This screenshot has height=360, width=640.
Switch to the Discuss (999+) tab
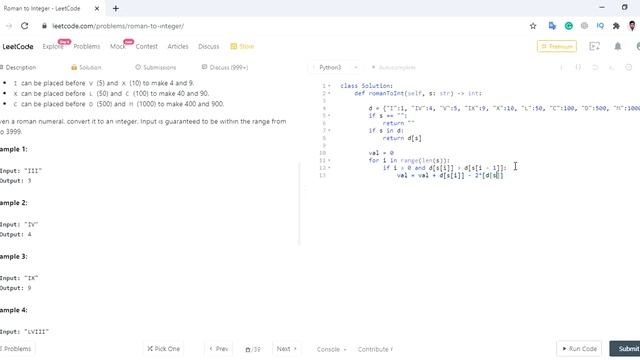(225, 67)
